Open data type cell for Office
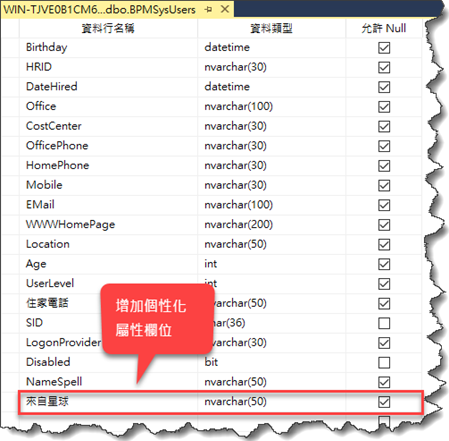The width and height of the screenshot is (449, 441). pyautogui.click(x=271, y=107)
